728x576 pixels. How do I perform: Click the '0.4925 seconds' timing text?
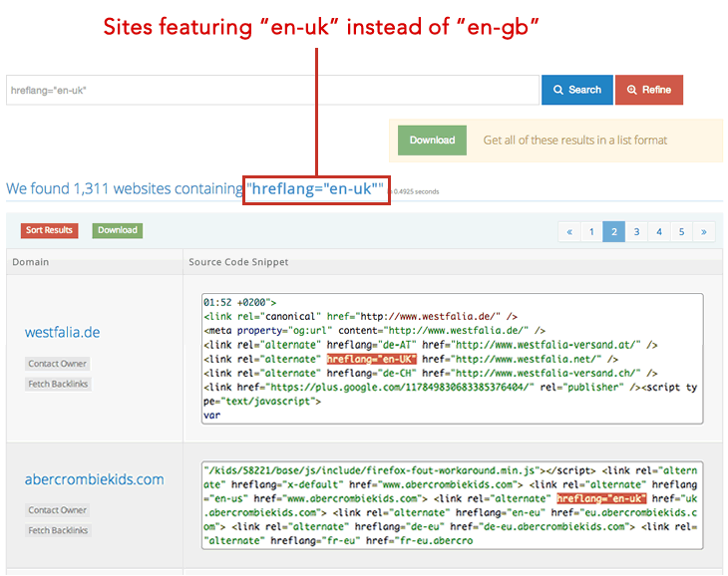click(x=416, y=191)
